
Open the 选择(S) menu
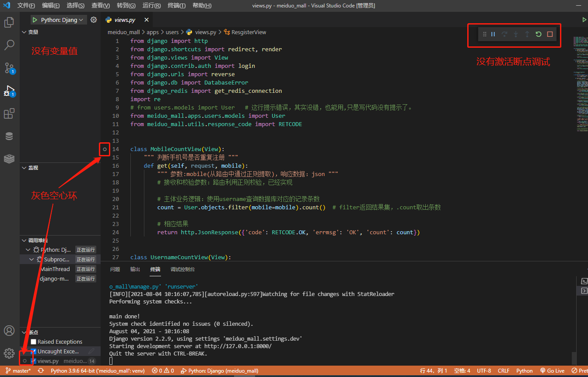(76, 6)
